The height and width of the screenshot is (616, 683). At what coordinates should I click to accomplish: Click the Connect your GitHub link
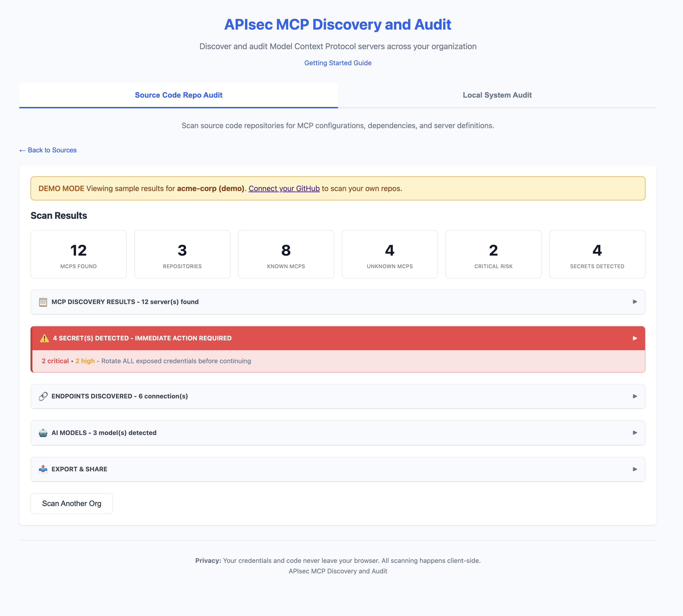(x=284, y=188)
